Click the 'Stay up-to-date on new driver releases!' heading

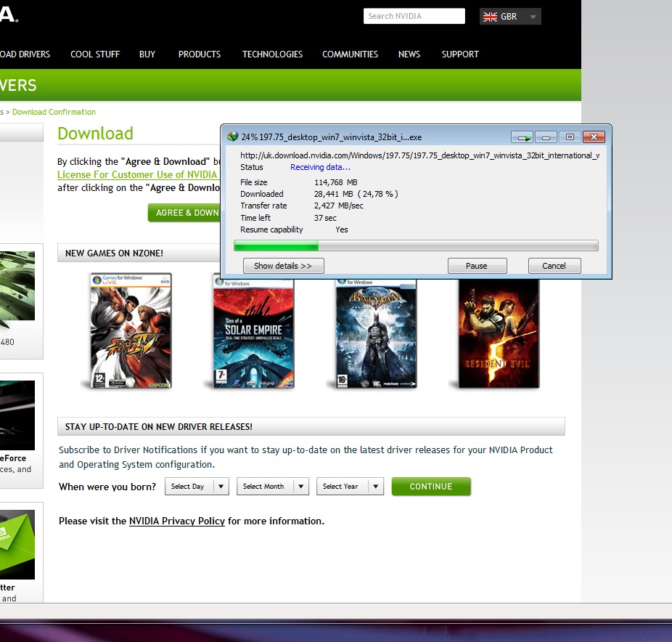159,427
